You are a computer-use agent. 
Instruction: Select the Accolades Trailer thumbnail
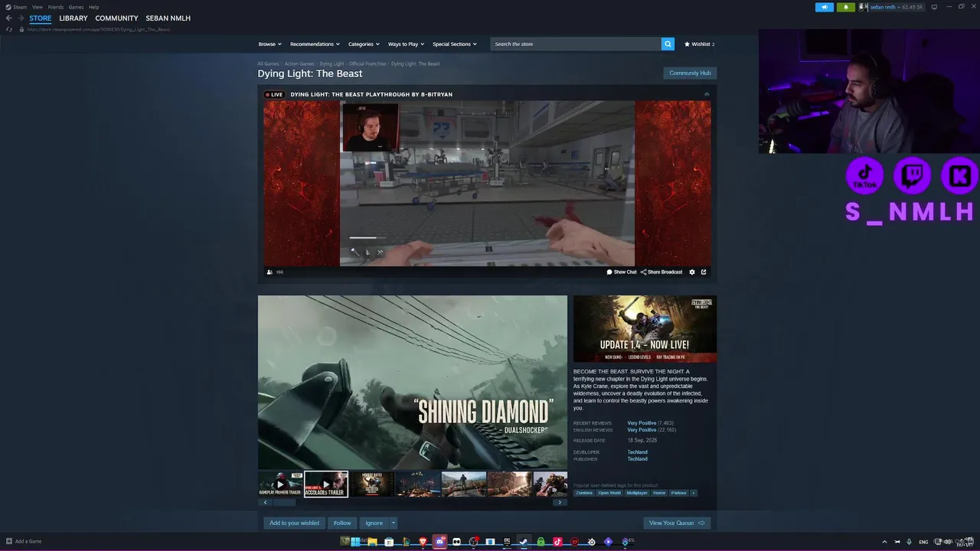point(326,484)
